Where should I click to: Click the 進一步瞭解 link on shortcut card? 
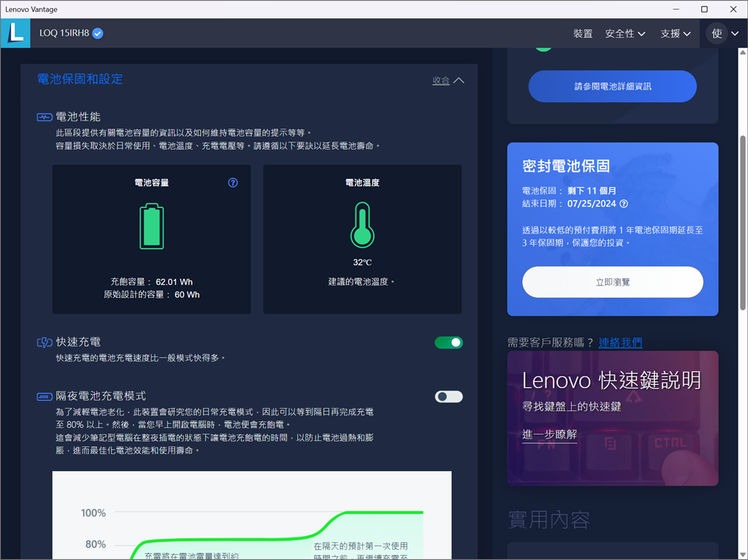click(549, 434)
